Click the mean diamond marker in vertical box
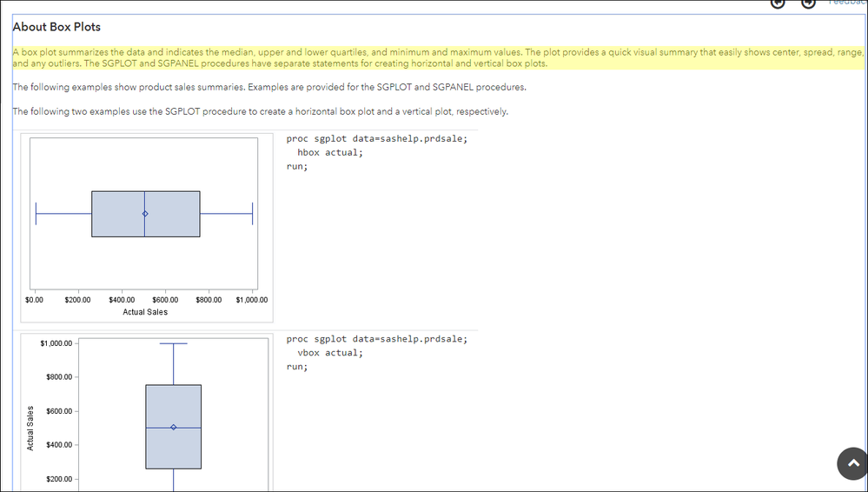868x492 pixels. pyautogui.click(x=173, y=427)
